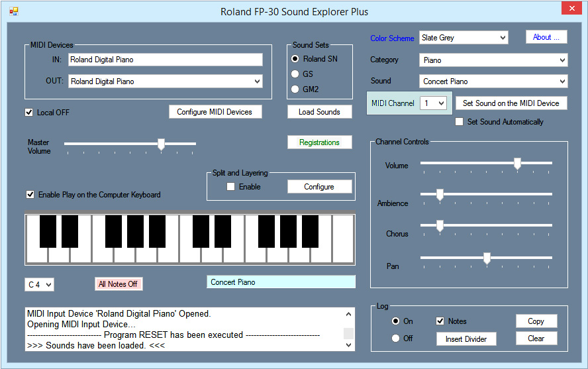Screen dimensions: 588x369
Task: Click the Ambience slider thumb
Action: coord(440,195)
